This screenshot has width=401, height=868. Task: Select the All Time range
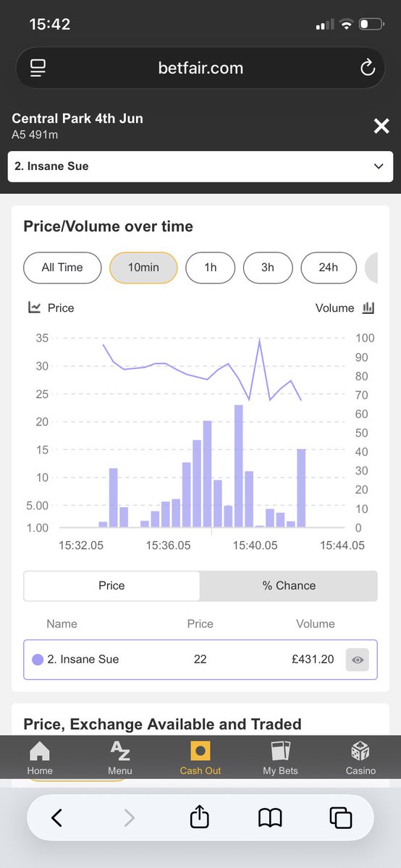tap(62, 268)
